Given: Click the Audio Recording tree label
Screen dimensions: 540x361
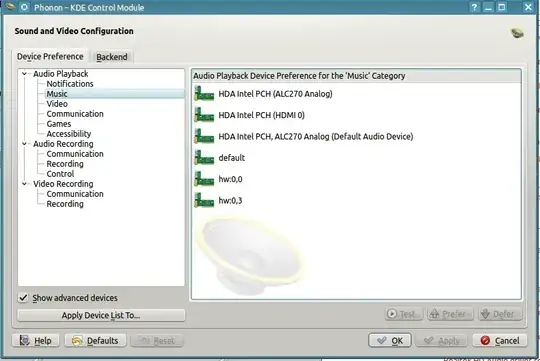Looking at the screenshot, I should tap(63, 144).
